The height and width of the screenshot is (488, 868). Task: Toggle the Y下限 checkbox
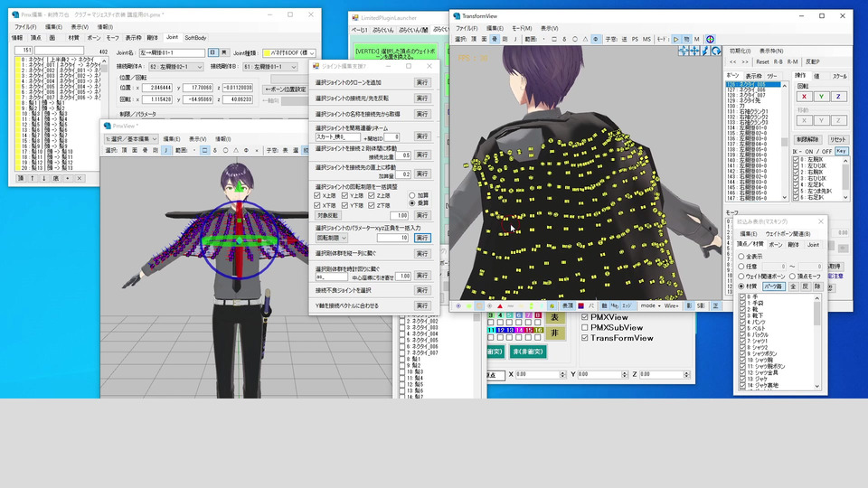click(x=344, y=205)
